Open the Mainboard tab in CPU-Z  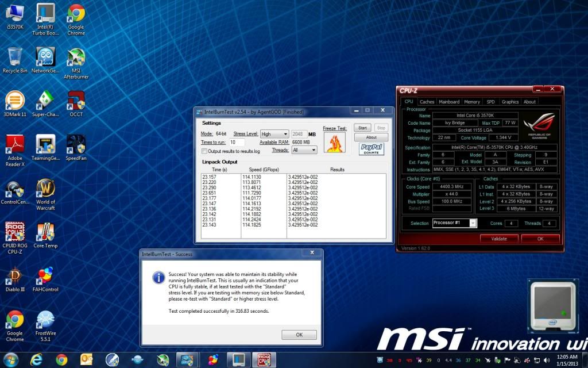pos(449,102)
